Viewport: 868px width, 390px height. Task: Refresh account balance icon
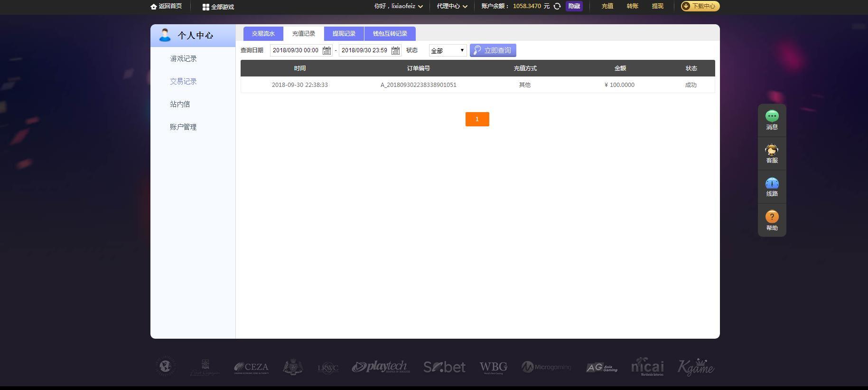557,6
